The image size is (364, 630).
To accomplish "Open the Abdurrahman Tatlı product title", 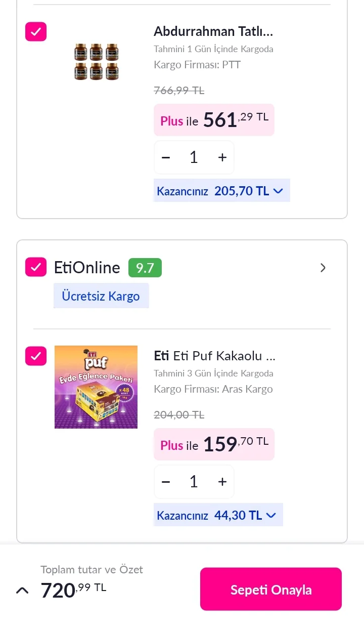I will click(x=213, y=31).
